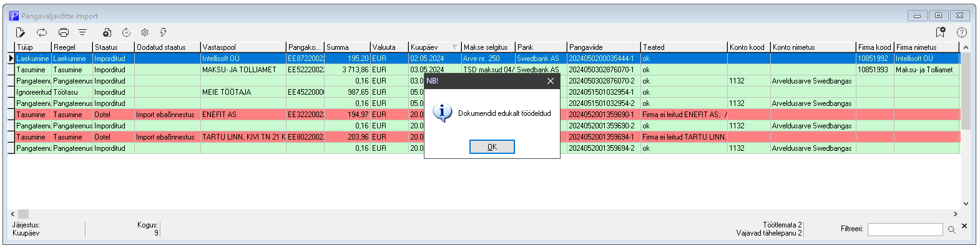The height and width of the screenshot is (248, 980).
Task: Clear the filter with the X icon
Action: click(x=964, y=226)
